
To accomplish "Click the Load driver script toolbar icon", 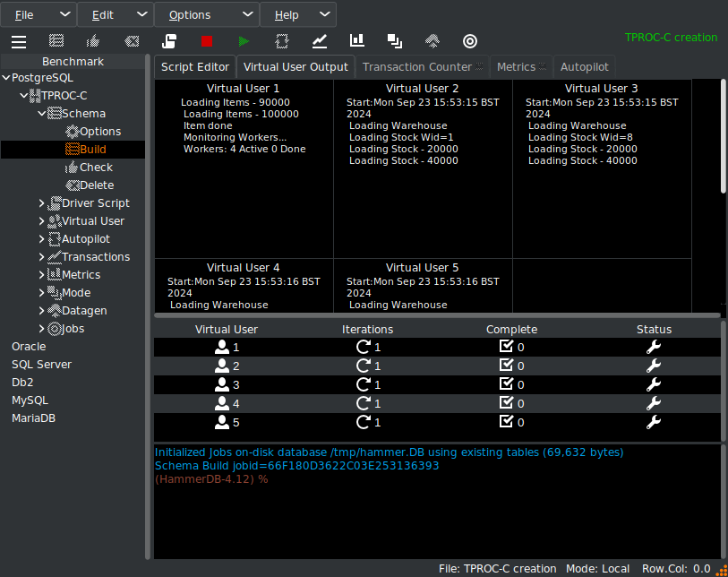I will tap(169, 41).
